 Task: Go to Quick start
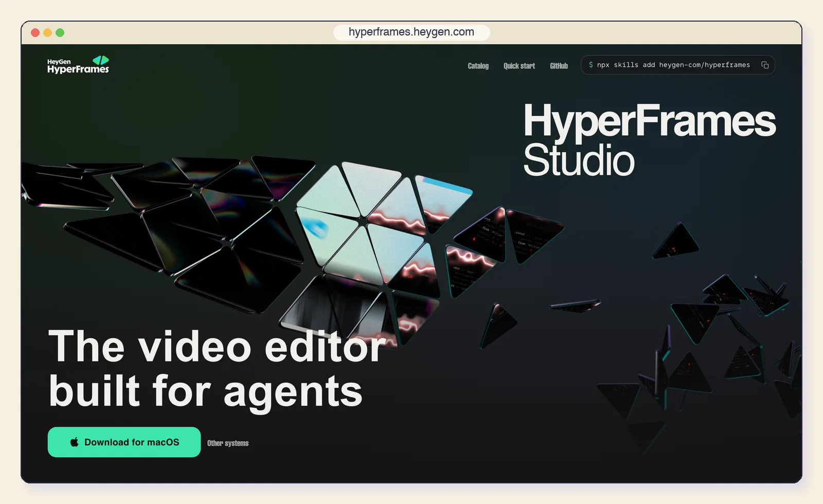[x=519, y=66]
